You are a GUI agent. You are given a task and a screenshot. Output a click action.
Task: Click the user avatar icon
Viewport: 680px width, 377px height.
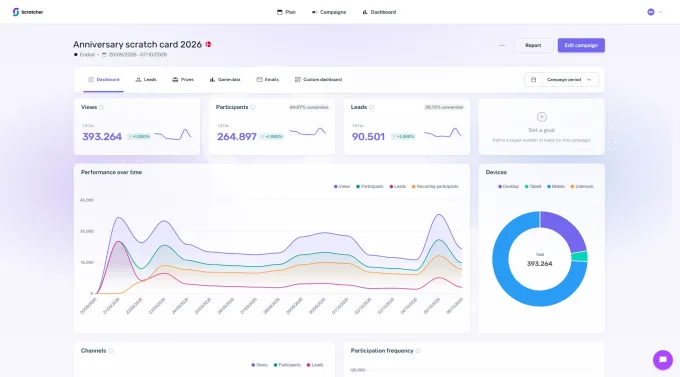tap(651, 12)
